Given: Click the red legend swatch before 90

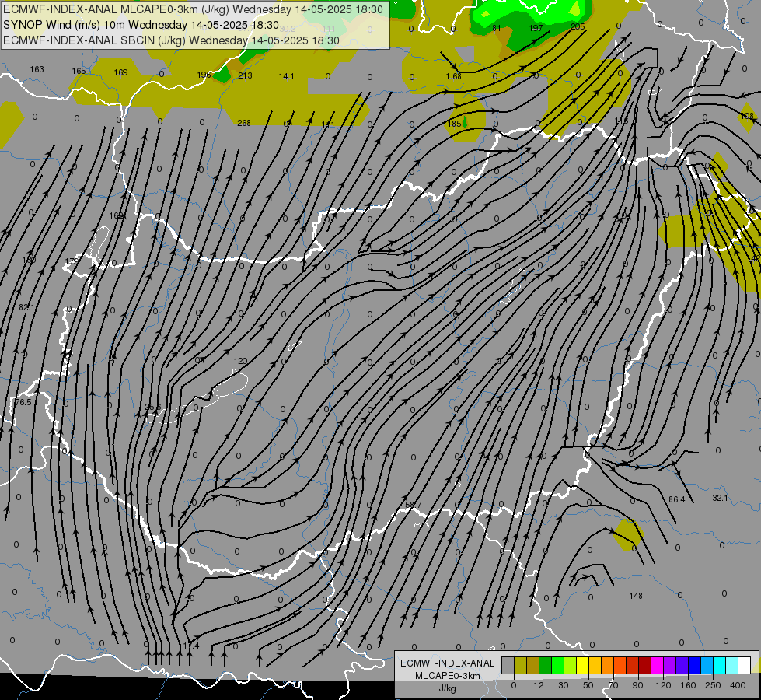Looking at the screenshot, I should click(633, 665).
